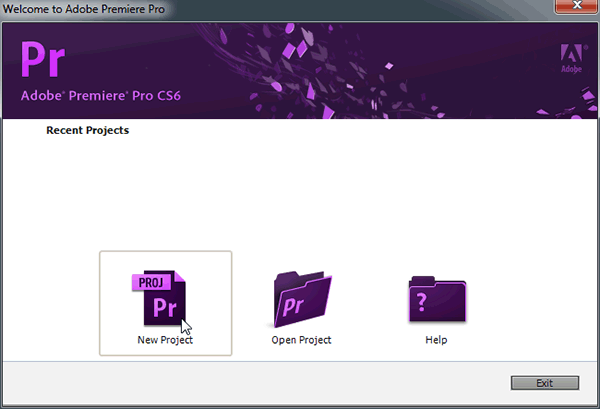Close the Welcome to Adobe Premiere Pro dialog
This screenshot has height=409, width=600.
(577, 5)
